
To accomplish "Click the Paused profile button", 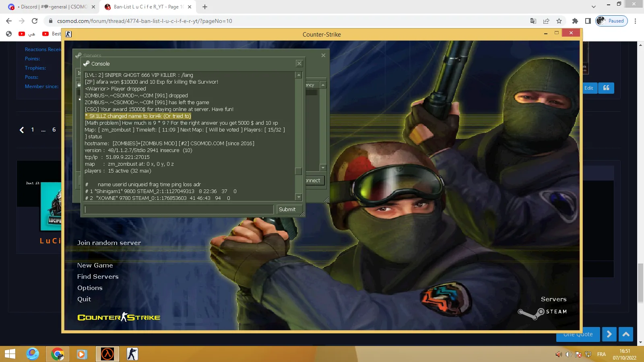I will coord(611,21).
